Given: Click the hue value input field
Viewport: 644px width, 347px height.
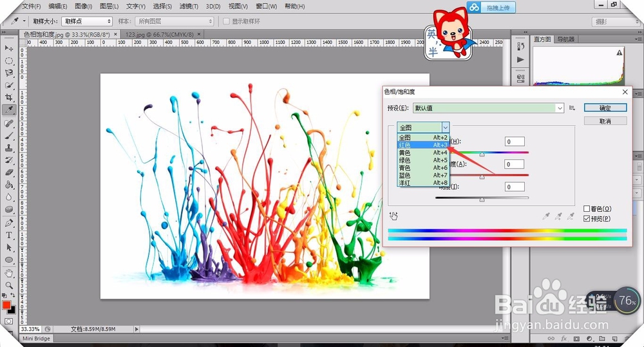Looking at the screenshot, I should (515, 142).
